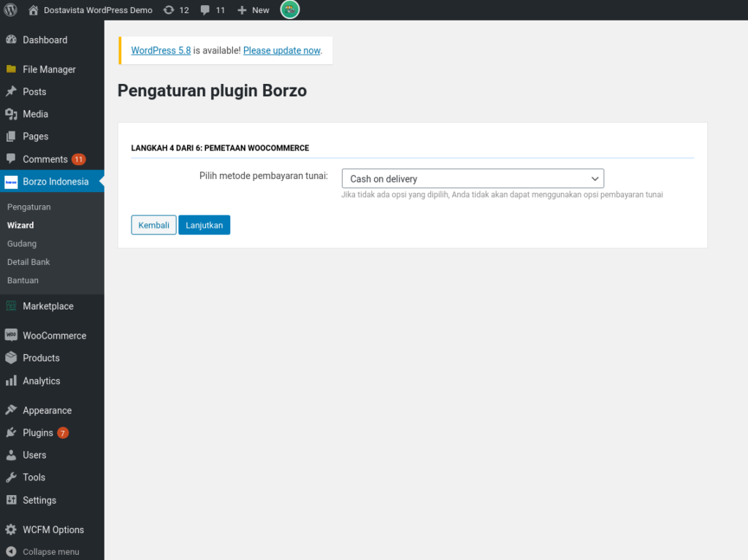Click the Comments badge showing 11
Screen dimensions: 748x560
(x=79, y=159)
